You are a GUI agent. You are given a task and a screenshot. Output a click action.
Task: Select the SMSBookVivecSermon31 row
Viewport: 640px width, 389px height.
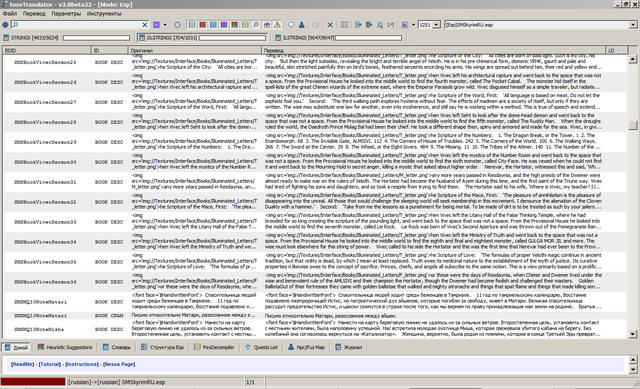tap(315, 182)
